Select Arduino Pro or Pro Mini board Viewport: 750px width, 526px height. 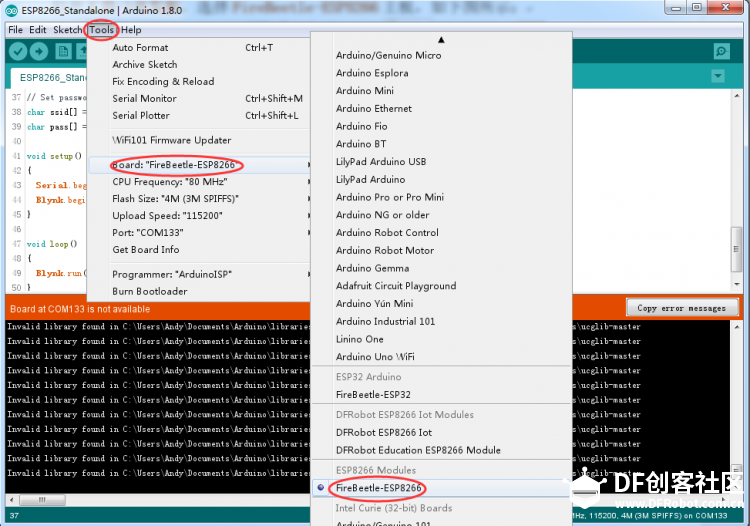point(441,197)
